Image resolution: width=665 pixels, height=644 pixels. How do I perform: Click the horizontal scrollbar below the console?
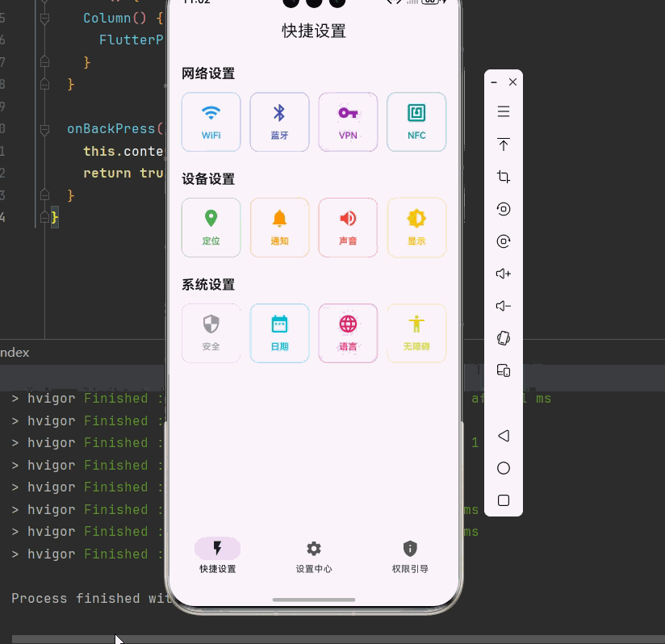[65, 639]
